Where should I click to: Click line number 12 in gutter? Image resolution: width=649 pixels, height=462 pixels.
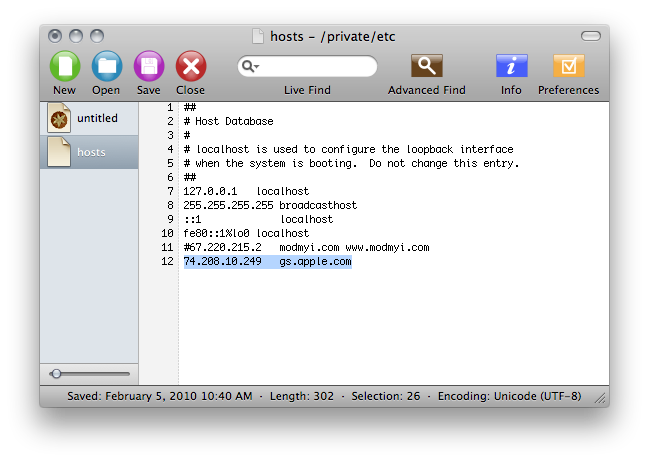[167, 261]
